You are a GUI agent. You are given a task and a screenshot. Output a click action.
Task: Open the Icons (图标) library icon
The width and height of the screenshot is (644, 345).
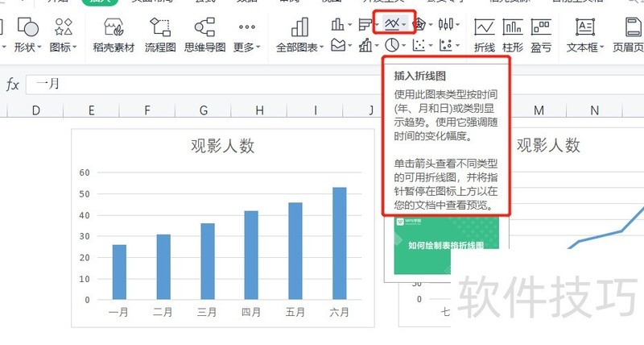64,27
